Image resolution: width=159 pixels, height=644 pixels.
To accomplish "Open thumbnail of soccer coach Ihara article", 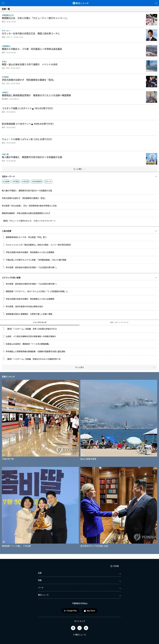I will [151, 35].
